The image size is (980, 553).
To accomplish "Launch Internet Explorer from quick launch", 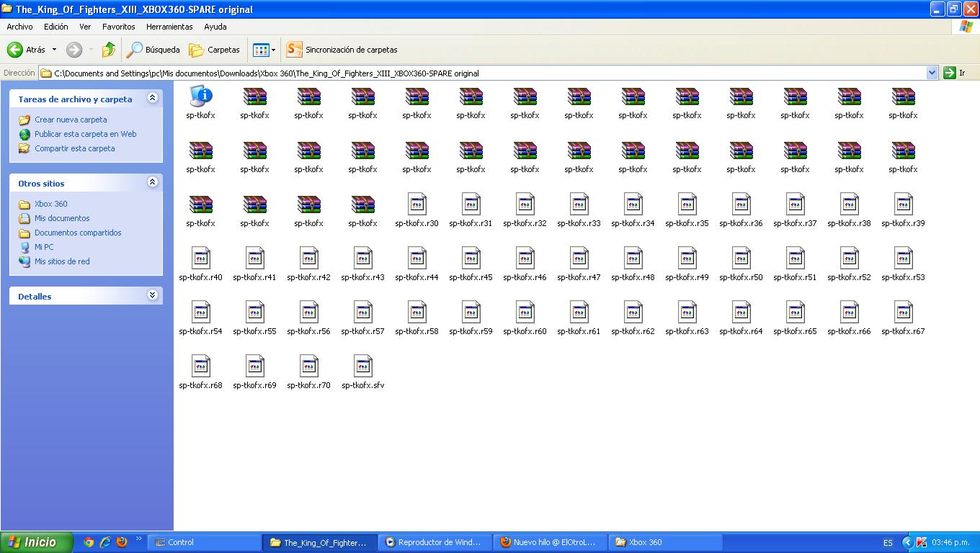I will [105, 542].
